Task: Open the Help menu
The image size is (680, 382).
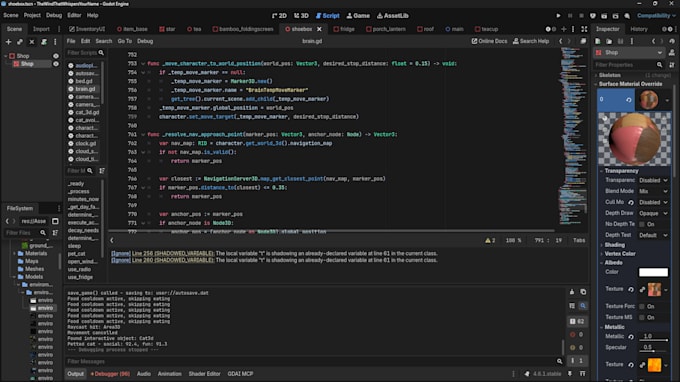Action: pos(92,15)
